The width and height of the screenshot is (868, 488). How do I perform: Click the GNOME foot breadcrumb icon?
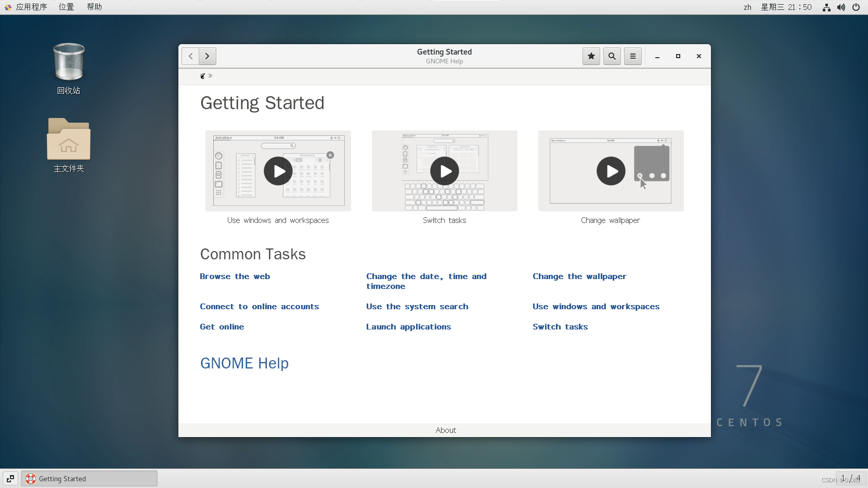pos(203,76)
